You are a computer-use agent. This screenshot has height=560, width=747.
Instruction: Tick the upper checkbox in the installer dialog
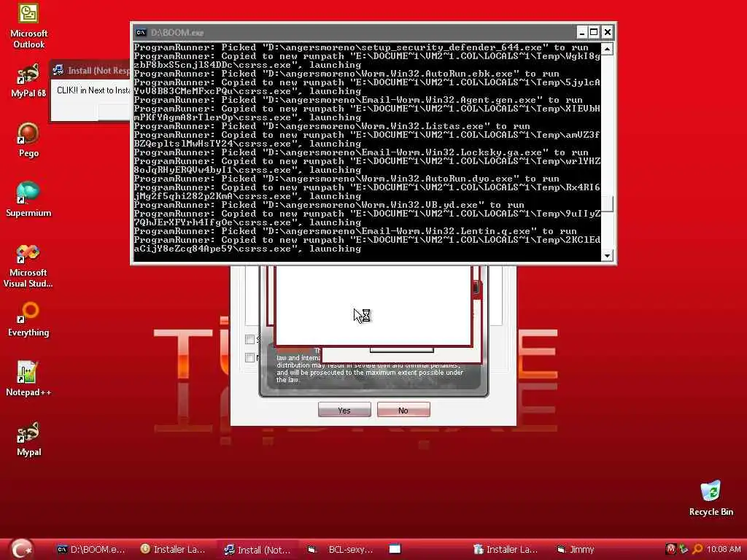tap(249, 339)
